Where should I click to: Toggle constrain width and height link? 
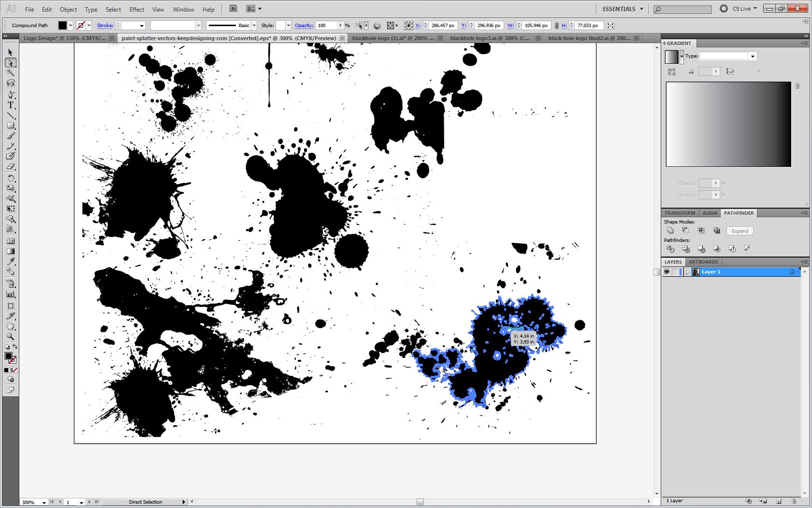pos(557,26)
